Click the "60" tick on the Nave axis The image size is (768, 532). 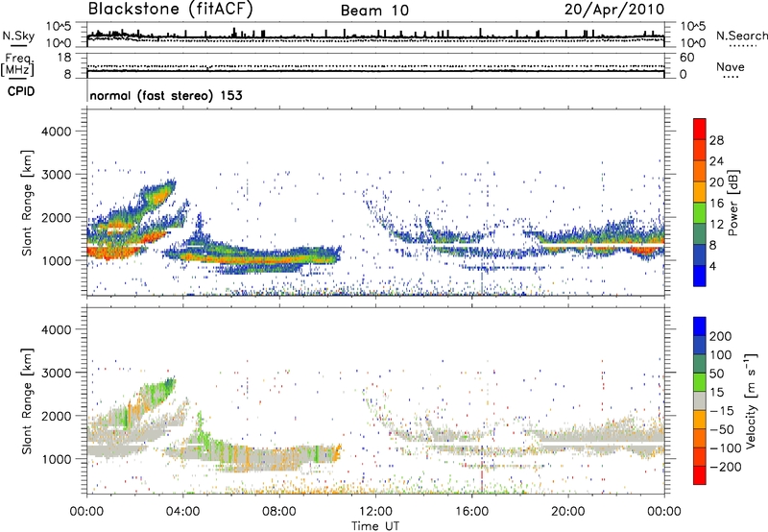coord(686,58)
